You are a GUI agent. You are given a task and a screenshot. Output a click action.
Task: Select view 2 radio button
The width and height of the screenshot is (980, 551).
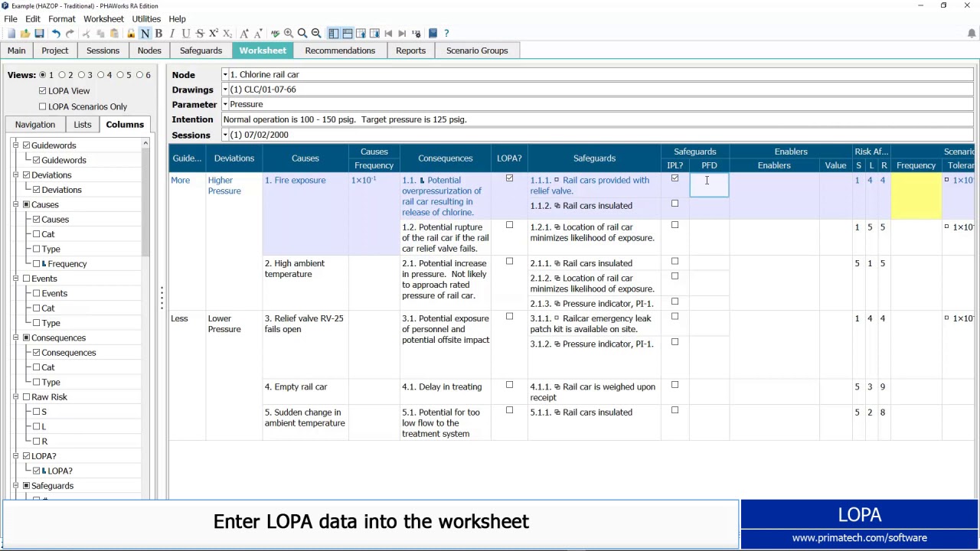(x=62, y=75)
